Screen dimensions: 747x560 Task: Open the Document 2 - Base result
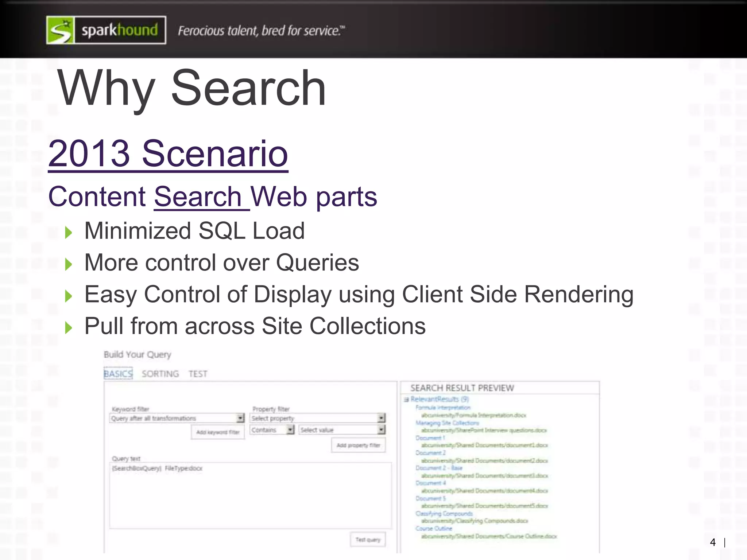[x=439, y=468]
